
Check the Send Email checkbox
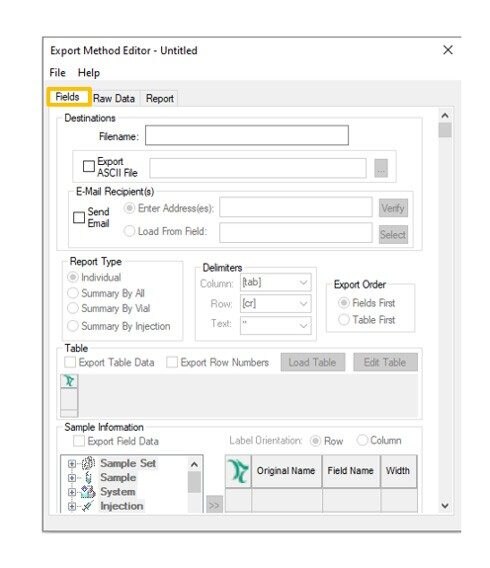pyautogui.click(x=79, y=217)
